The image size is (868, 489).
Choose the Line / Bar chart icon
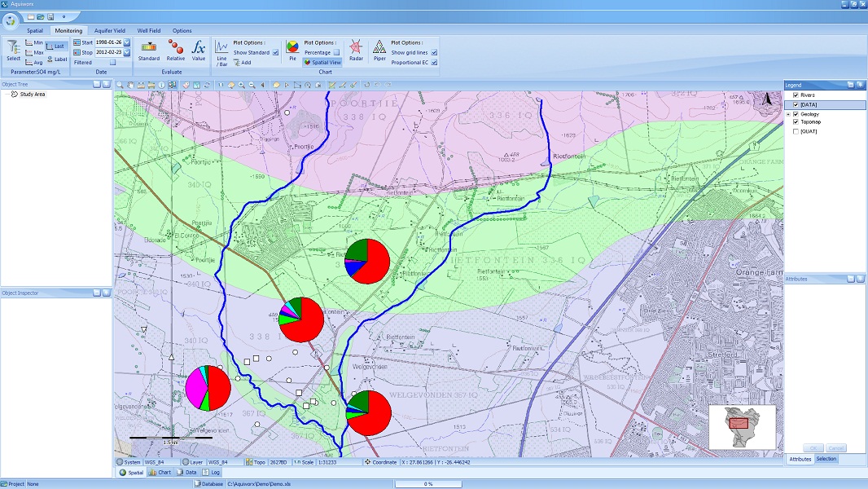click(x=221, y=48)
